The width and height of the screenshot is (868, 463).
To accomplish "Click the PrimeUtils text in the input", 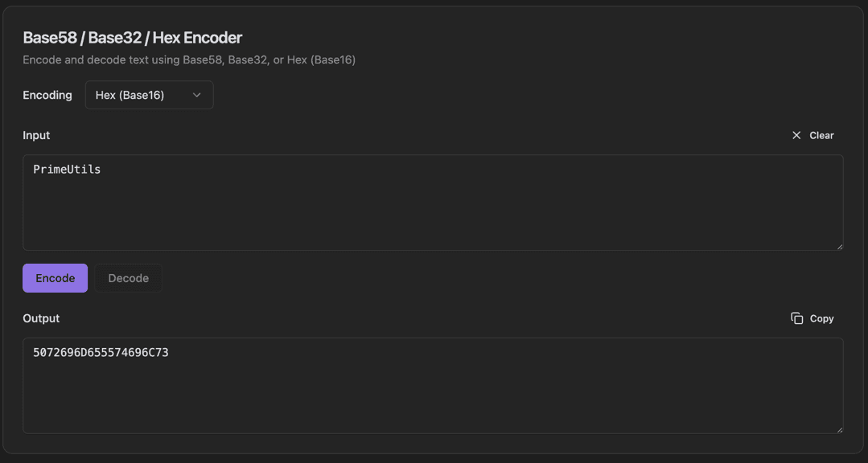I will click(x=67, y=169).
